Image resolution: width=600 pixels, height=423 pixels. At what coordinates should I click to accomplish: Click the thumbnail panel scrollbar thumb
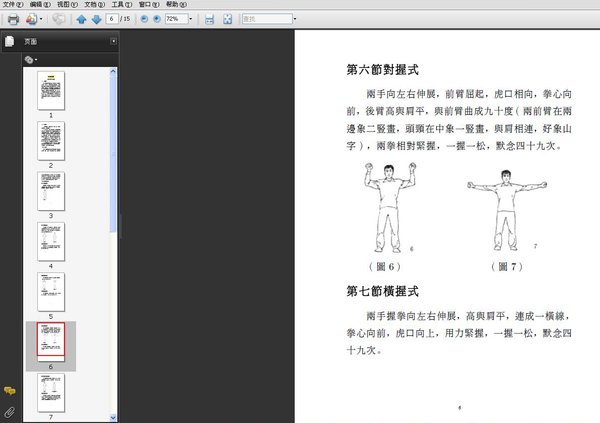pyautogui.click(x=113, y=153)
